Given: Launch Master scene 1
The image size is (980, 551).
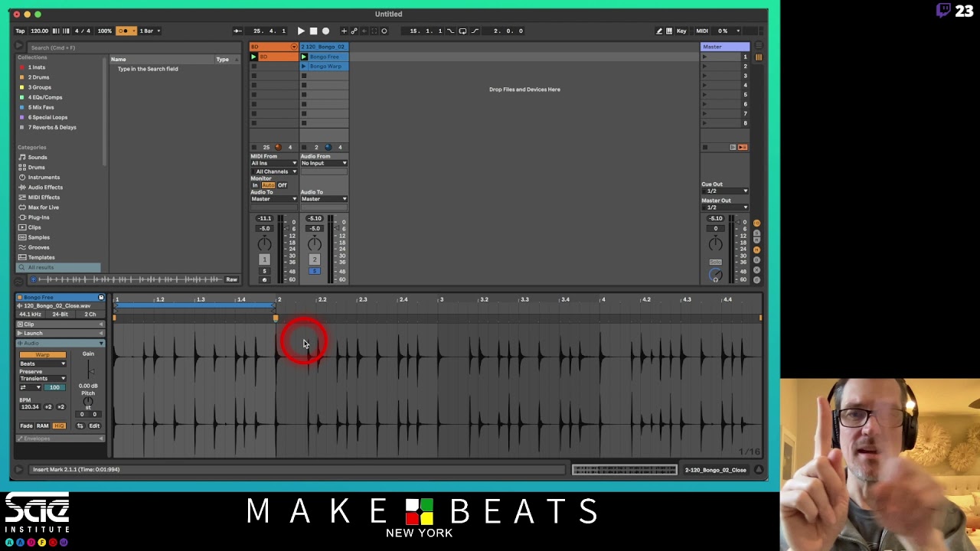Looking at the screenshot, I should point(705,57).
